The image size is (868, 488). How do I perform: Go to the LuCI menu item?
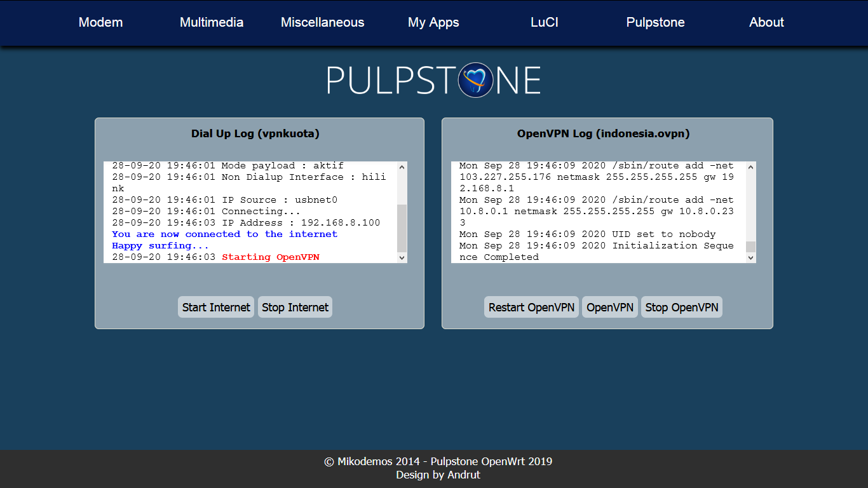point(545,22)
